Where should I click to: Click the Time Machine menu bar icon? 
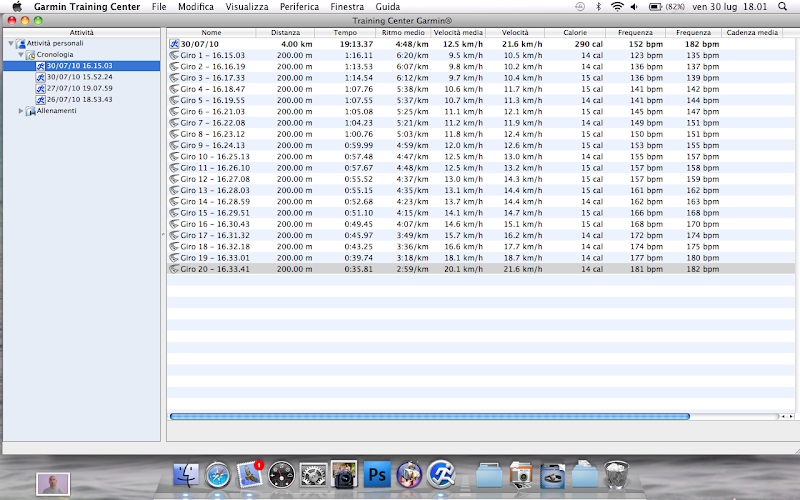[x=580, y=7]
